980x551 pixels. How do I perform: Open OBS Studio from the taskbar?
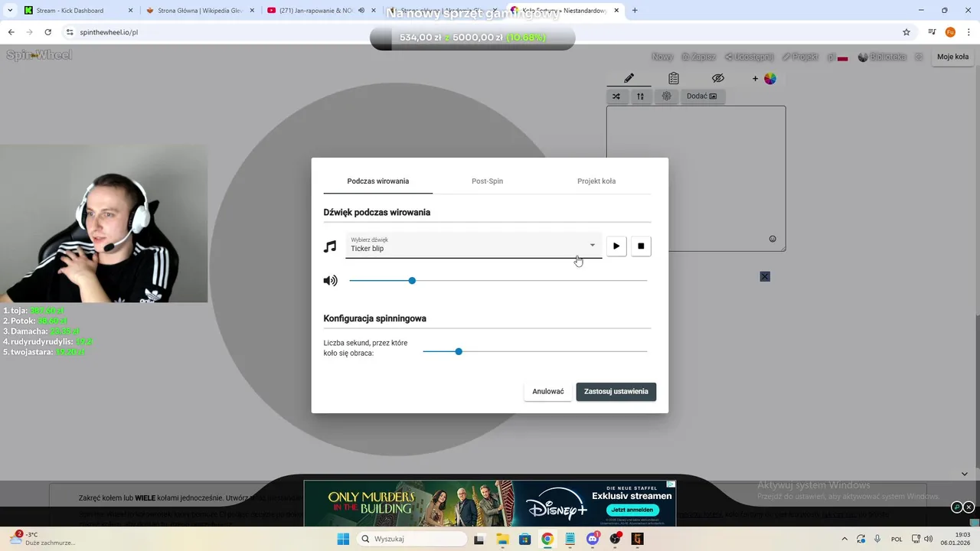[x=615, y=539]
